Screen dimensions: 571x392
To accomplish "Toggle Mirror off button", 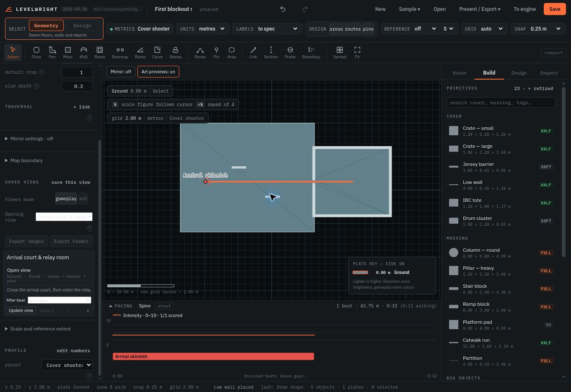I will 121,72.
